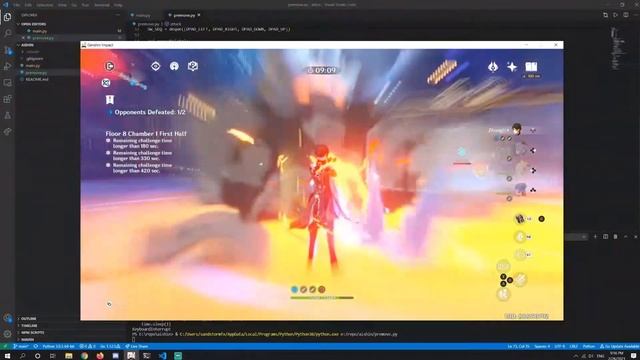
Task: Click Live Share in the status bar
Action: click(x=137, y=347)
